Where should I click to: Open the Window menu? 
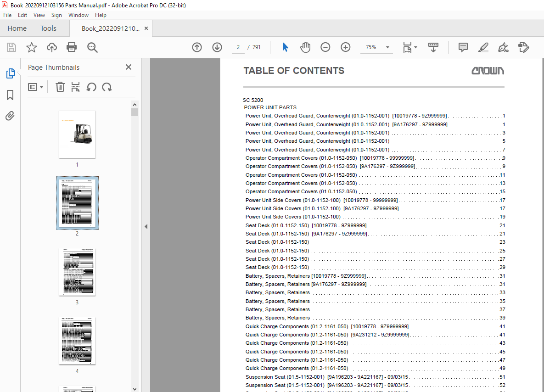79,15
